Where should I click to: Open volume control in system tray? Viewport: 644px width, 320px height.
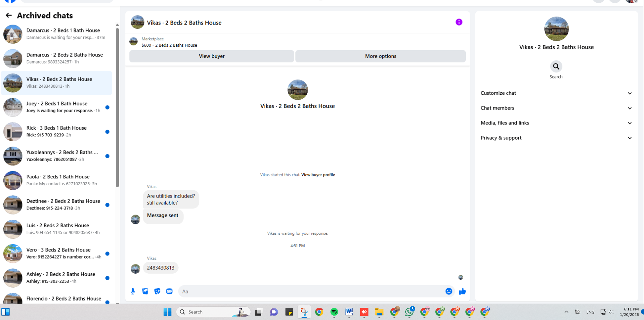click(611, 312)
